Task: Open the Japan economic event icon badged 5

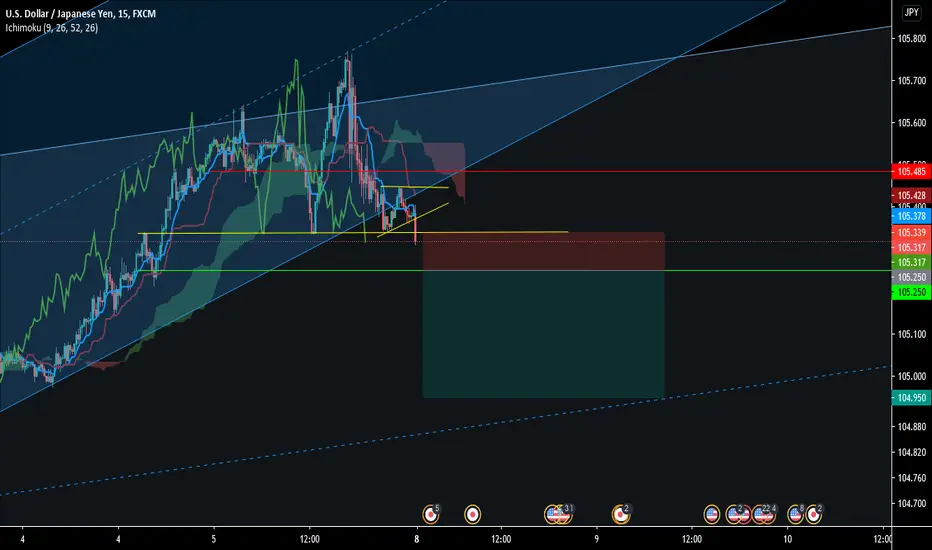Action: point(430,514)
